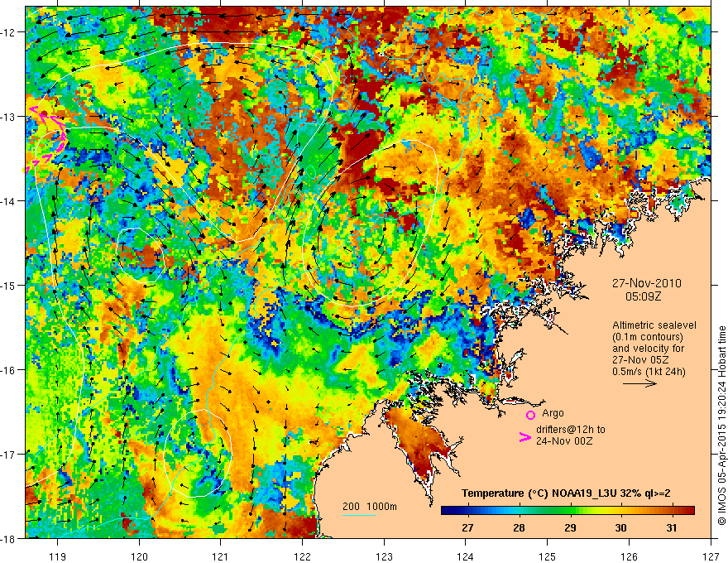Click the latitude axis label '-18'
The height and width of the screenshot is (563, 728).
pos(8,538)
